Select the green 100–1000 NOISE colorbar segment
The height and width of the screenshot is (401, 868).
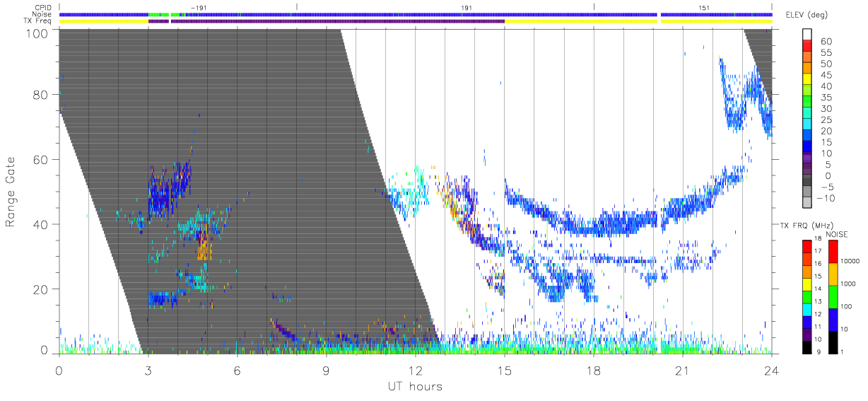point(833,298)
